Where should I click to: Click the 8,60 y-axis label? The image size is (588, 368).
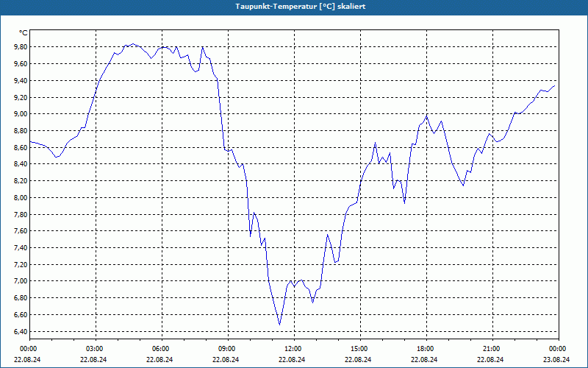(21, 148)
